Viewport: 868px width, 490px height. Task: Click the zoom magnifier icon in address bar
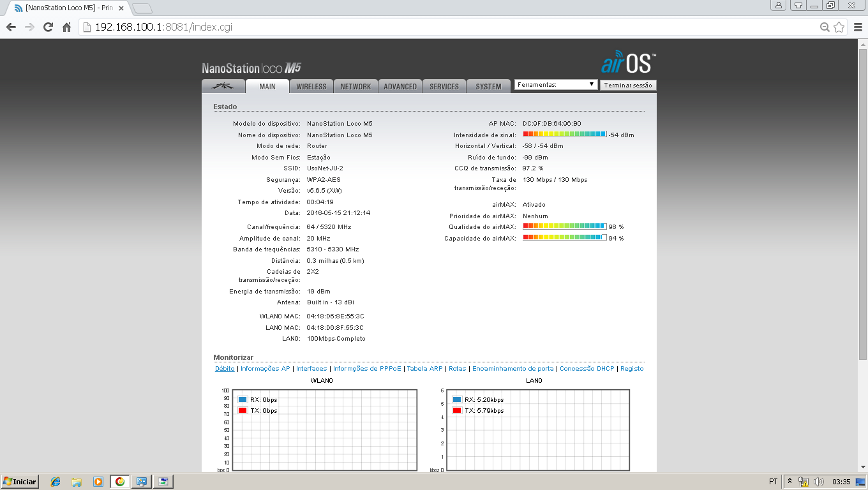click(x=825, y=27)
